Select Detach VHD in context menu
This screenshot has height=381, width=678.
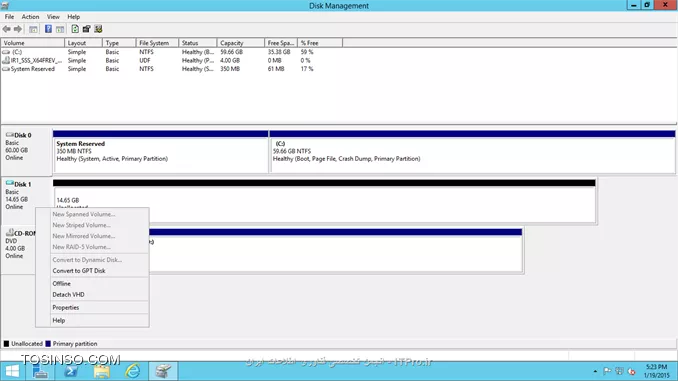point(68,295)
